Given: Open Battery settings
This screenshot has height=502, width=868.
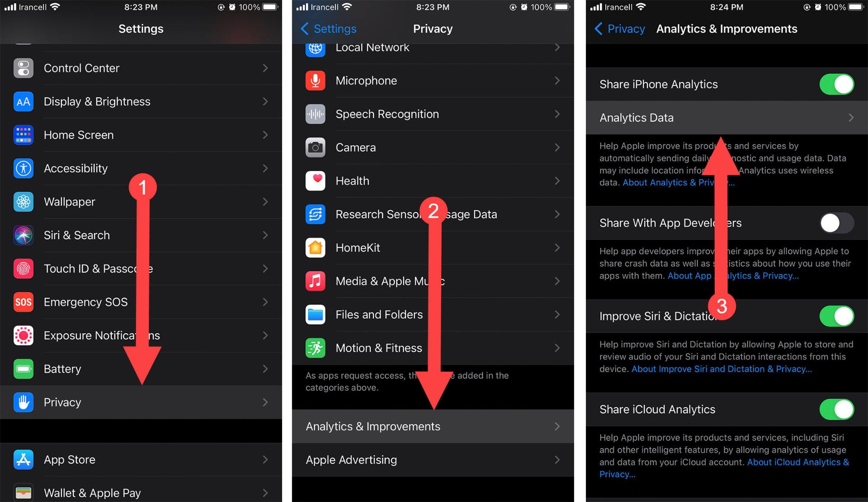Looking at the screenshot, I should coord(140,369).
